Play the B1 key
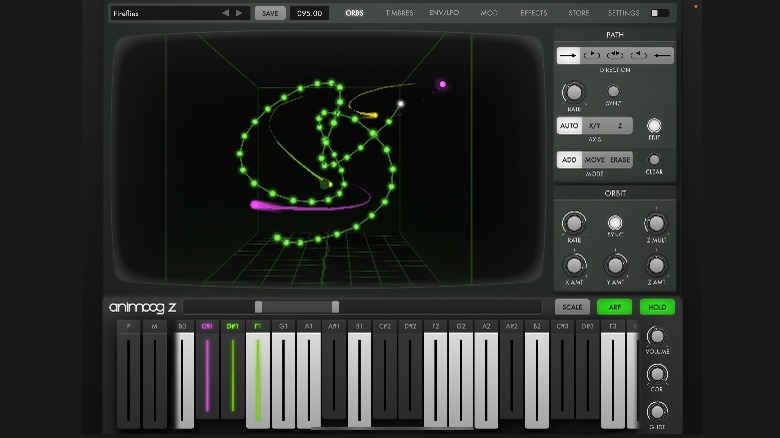This screenshot has height=438, width=780. pos(359,378)
